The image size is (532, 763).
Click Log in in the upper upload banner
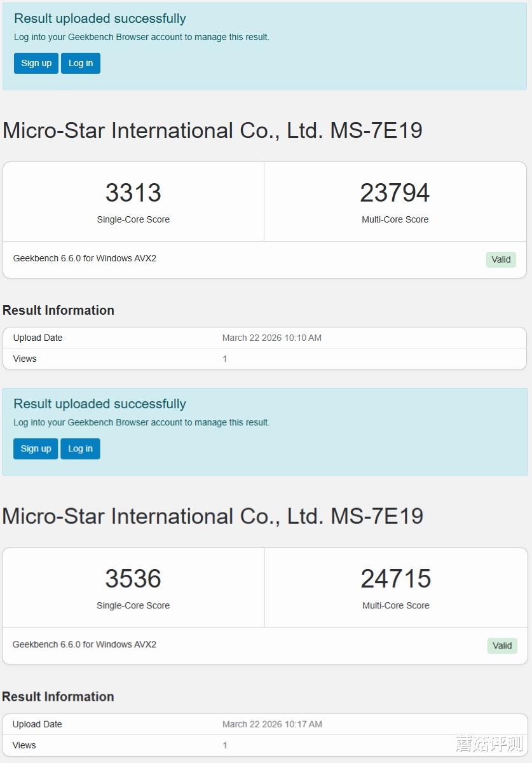pos(81,63)
